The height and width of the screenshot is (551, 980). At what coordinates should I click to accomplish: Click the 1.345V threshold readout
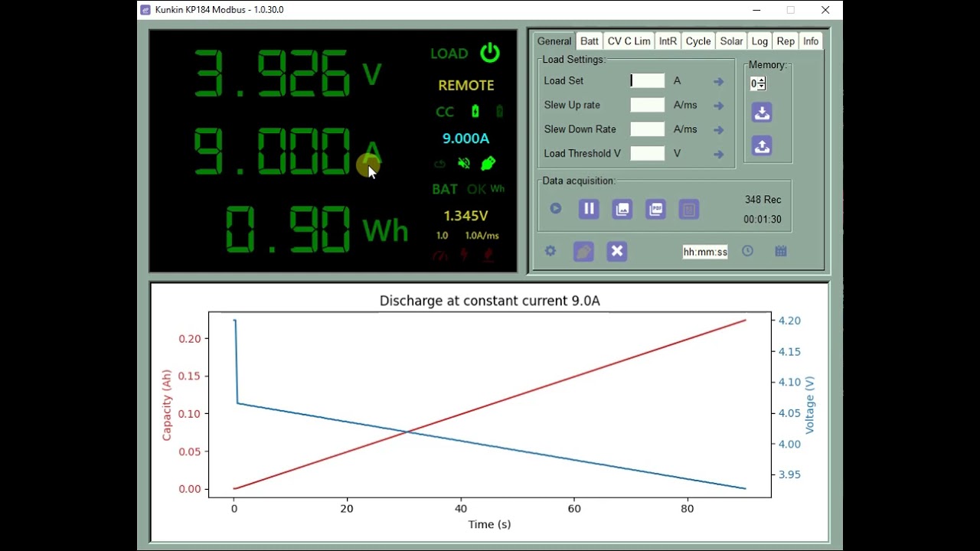[x=465, y=216]
